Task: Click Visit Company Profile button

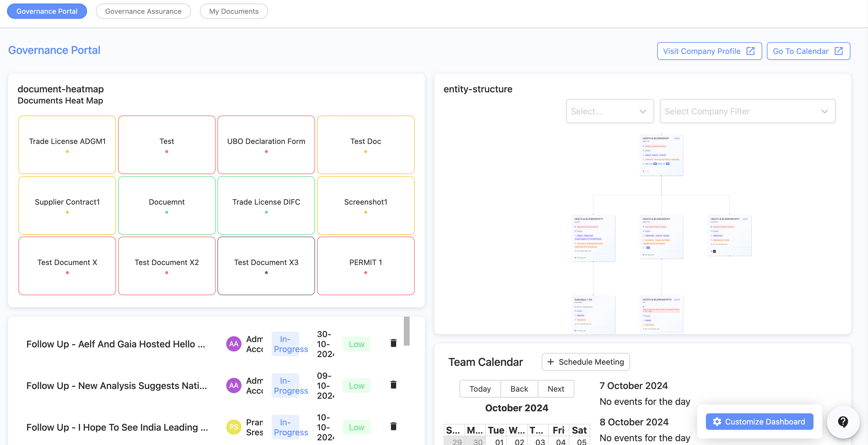Action: [x=709, y=51]
